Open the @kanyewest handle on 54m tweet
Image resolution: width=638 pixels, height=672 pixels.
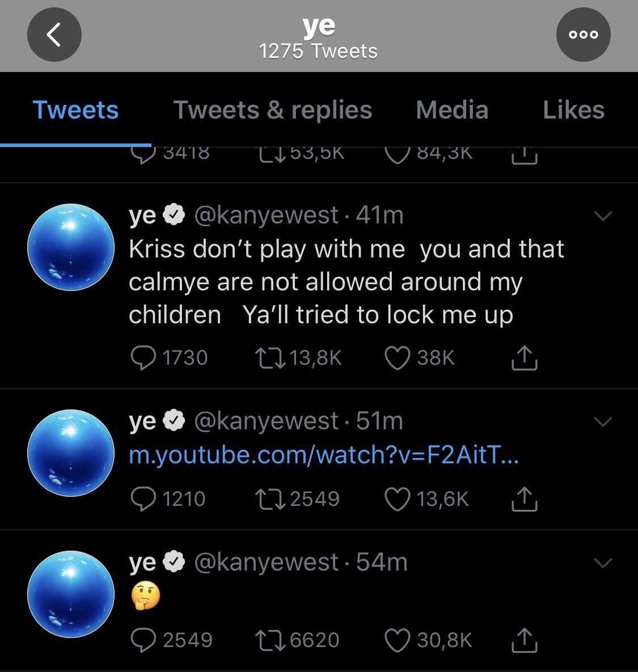(267, 562)
